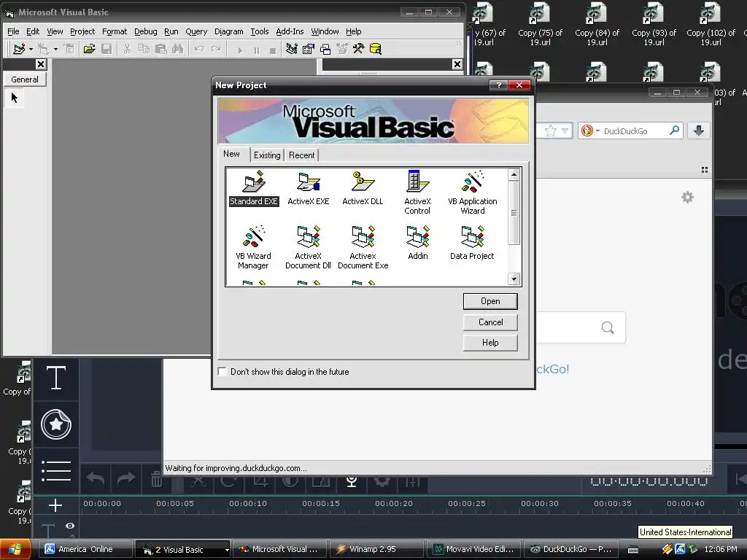This screenshot has width=747, height=560.
Task: Select the ActiveX EXE project icon
Action: 309,182
